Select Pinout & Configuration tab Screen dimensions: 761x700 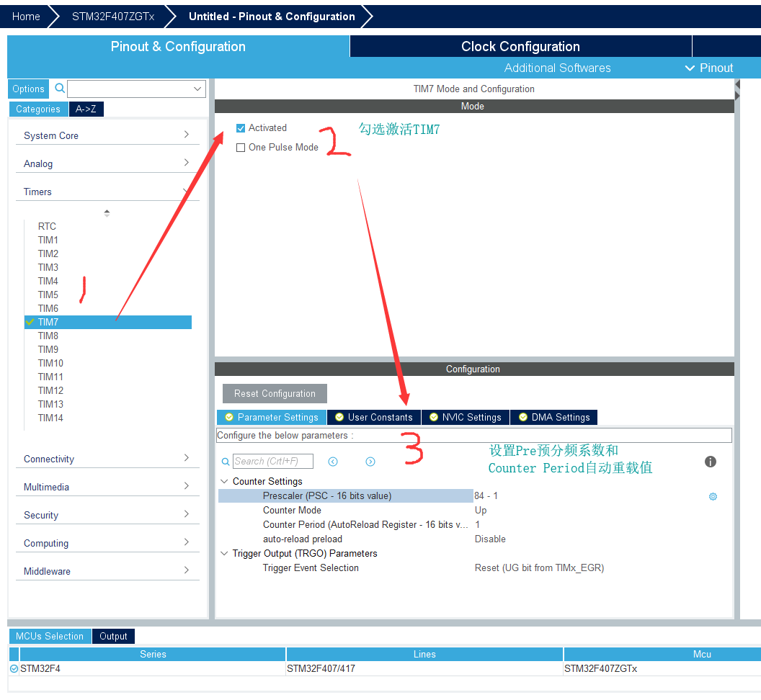(178, 47)
